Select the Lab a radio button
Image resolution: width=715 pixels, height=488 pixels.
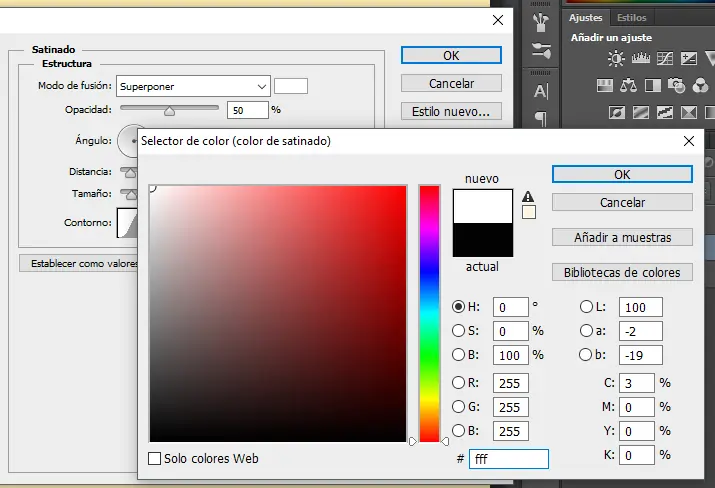[586, 331]
